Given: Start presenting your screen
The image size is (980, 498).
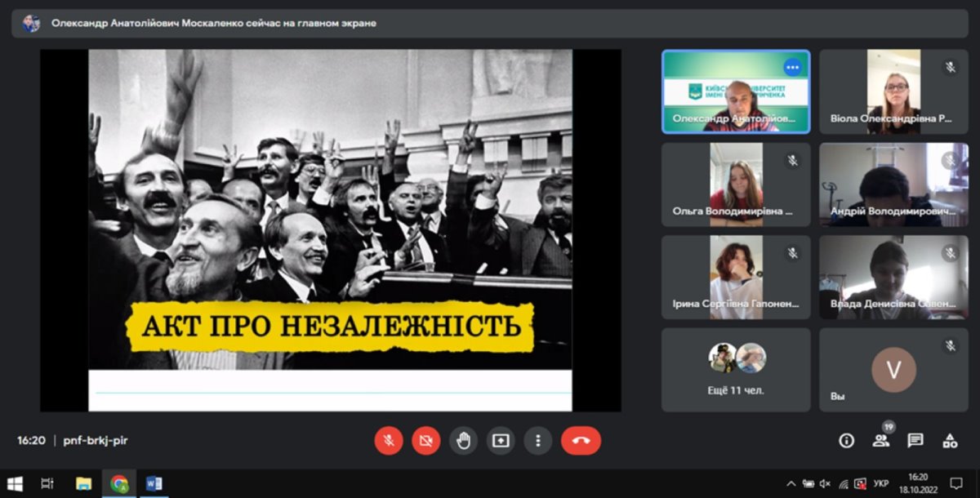Looking at the screenshot, I should [x=501, y=441].
